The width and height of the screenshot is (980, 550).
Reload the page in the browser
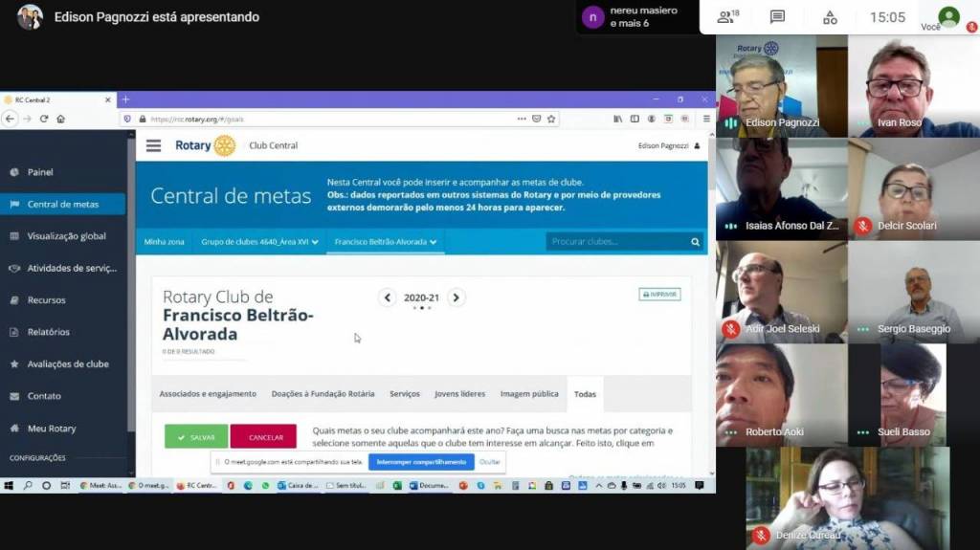[44, 119]
